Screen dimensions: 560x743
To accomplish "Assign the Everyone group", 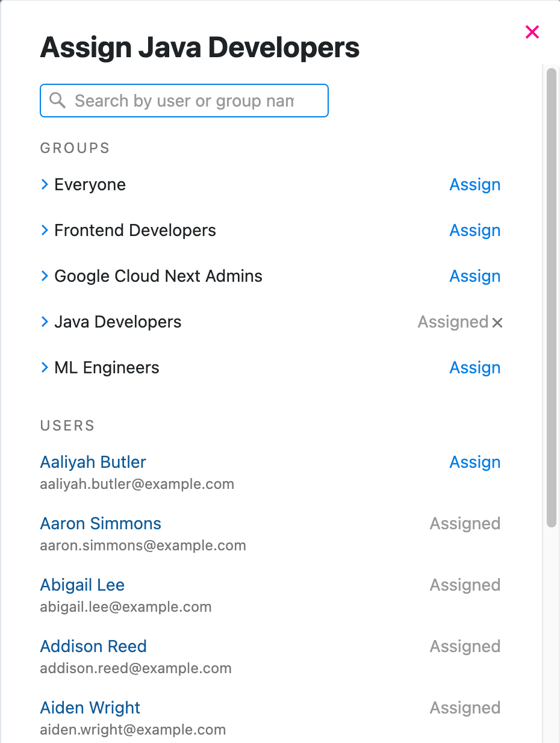I will [x=474, y=184].
